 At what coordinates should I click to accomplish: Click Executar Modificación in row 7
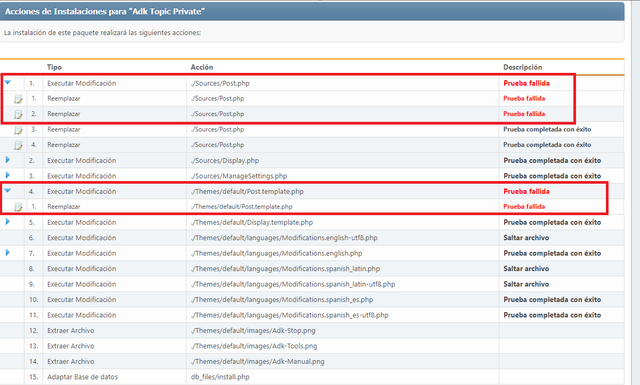[x=82, y=253]
